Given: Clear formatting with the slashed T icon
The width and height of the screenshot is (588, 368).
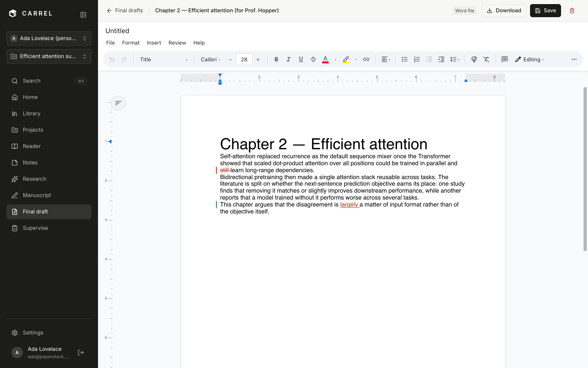Looking at the screenshot, I should click(486, 59).
